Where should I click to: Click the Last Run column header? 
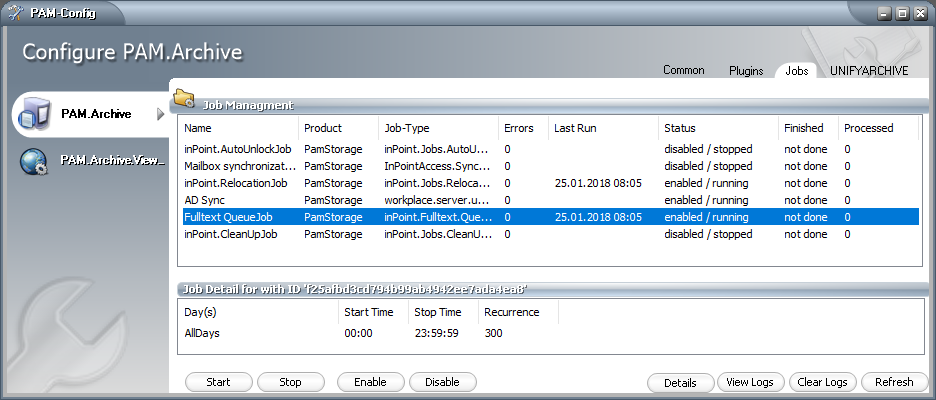pyautogui.click(x=604, y=128)
